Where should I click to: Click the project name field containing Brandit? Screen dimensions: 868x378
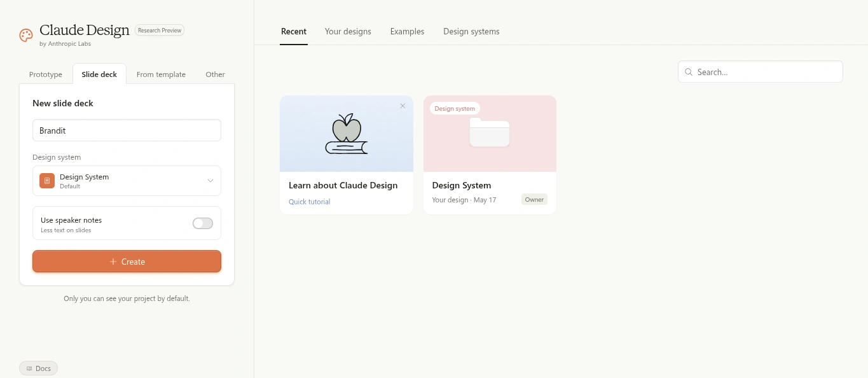pos(127,130)
